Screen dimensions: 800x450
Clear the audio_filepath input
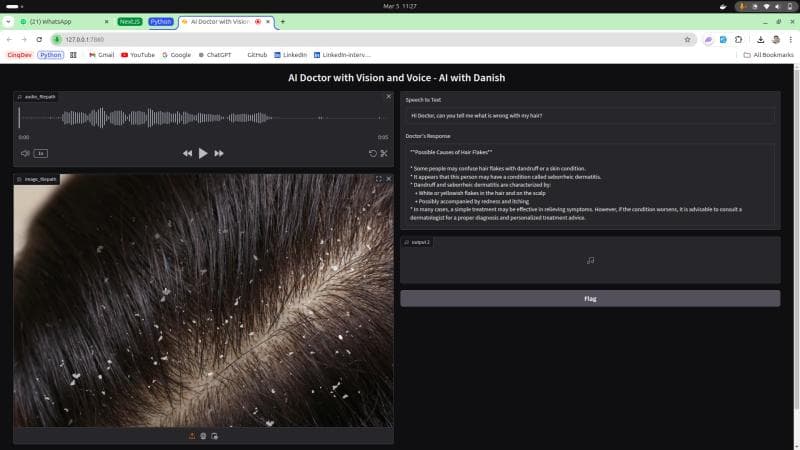click(x=389, y=96)
